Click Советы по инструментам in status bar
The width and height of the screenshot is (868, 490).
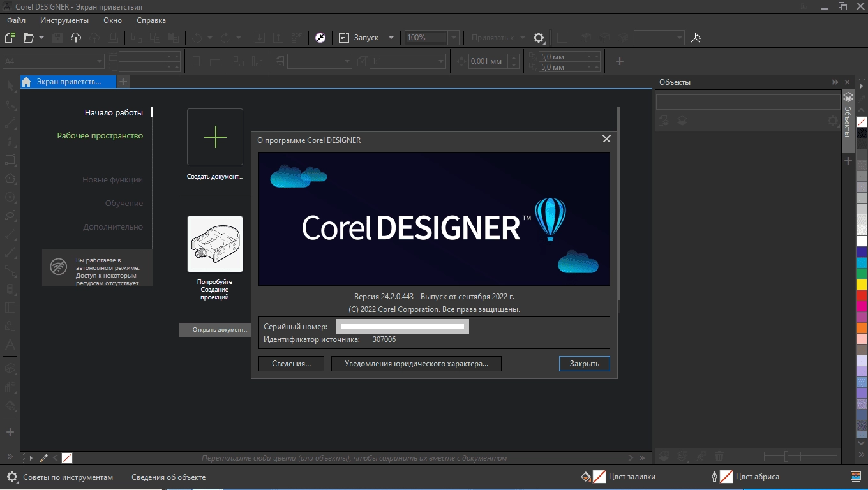68,477
